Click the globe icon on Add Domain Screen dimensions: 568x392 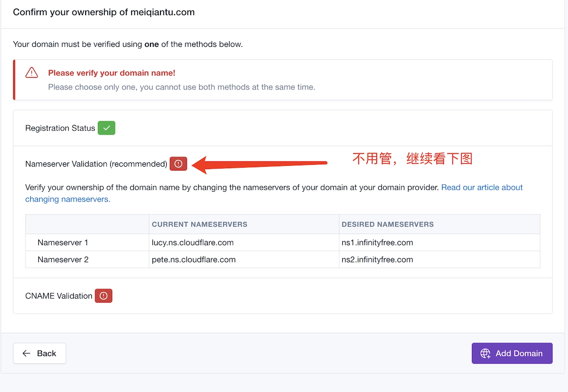pos(485,353)
